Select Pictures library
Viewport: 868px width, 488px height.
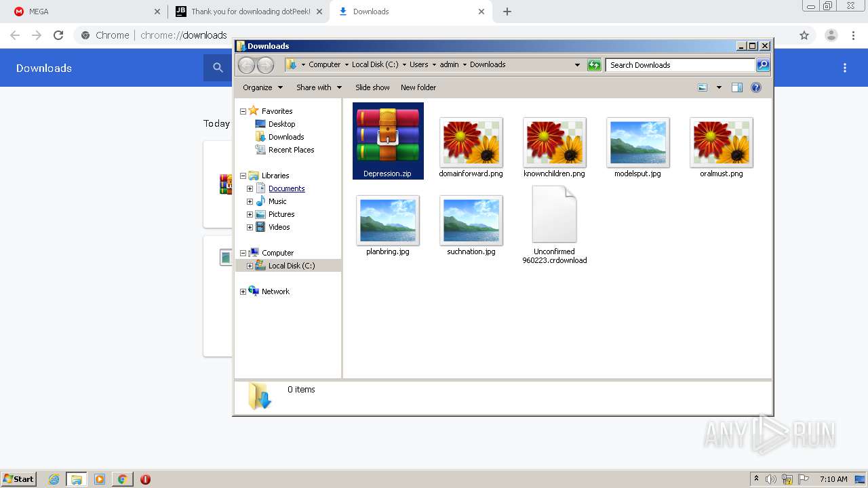(281, 214)
